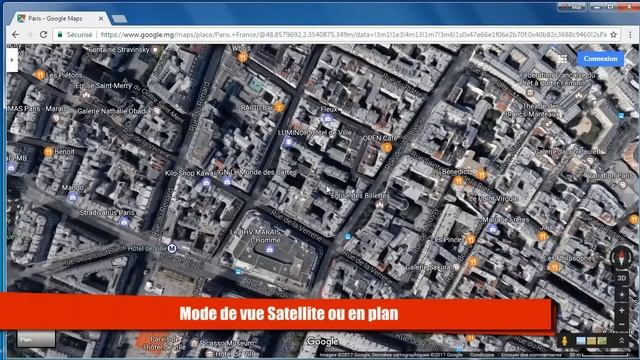Click the Fleux shop marker
Screen dimensions: 640x360
click(327, 118)
